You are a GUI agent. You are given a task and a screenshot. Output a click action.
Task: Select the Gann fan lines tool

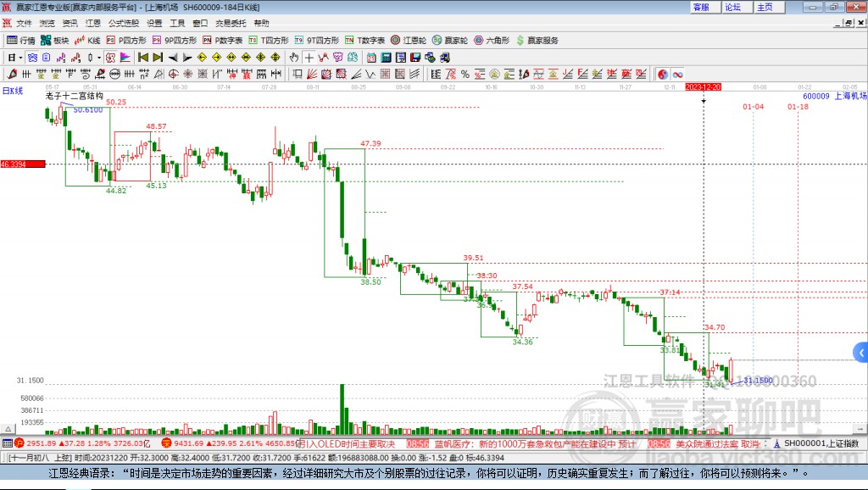(312, 75)
